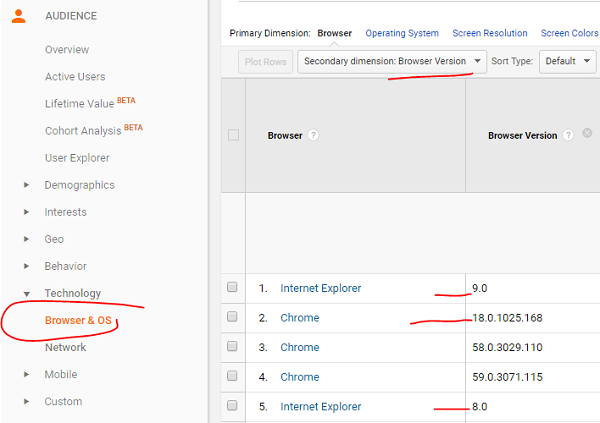
Task: Click the version value 59.0.3071.115
Action: pos(507,377)
